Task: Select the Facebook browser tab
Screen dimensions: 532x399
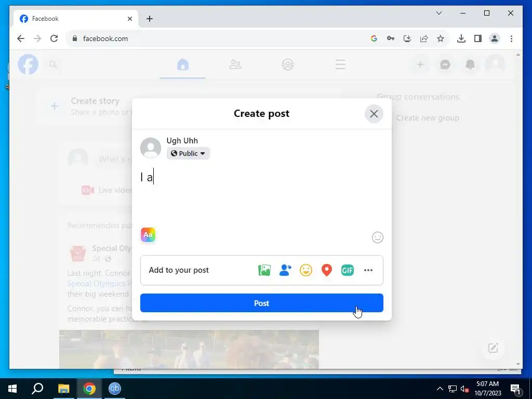Action: [x=76, y=19]
